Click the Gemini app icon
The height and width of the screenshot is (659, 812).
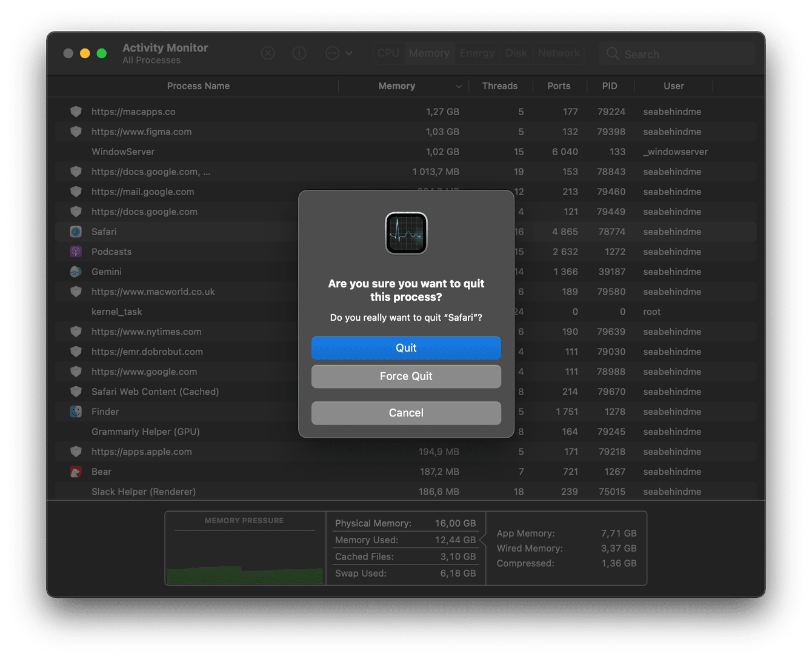[76, 272]
